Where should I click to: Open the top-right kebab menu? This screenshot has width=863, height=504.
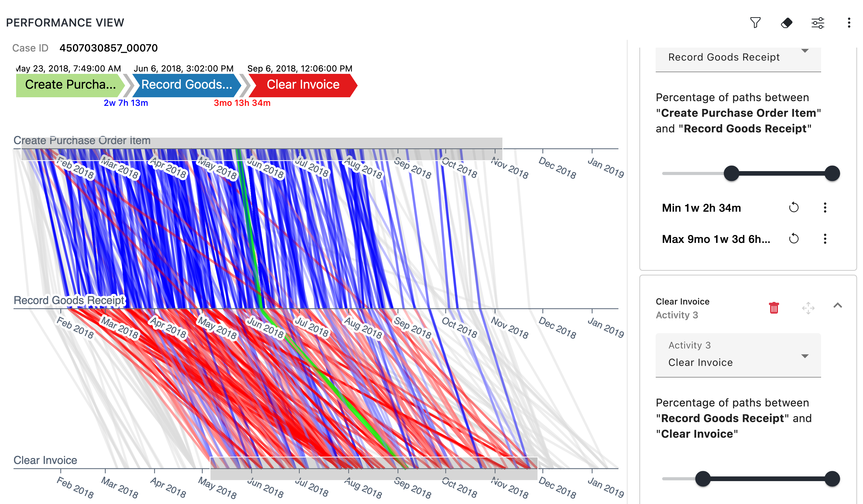tap(849, 23)
